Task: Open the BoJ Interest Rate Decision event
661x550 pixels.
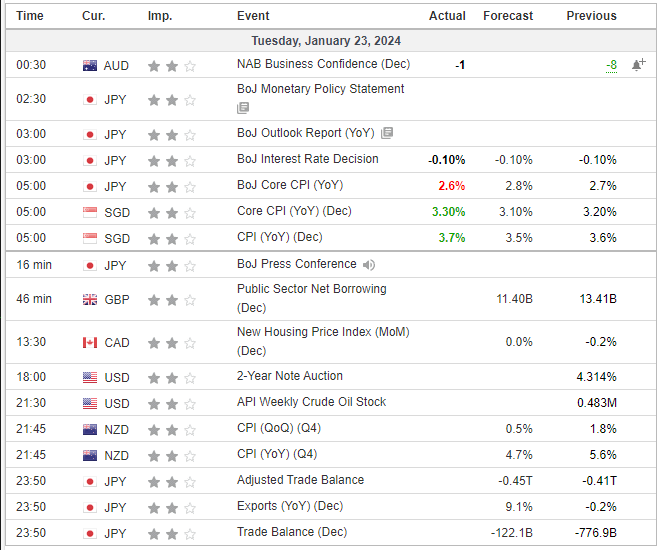Action: tap(308, 159)
